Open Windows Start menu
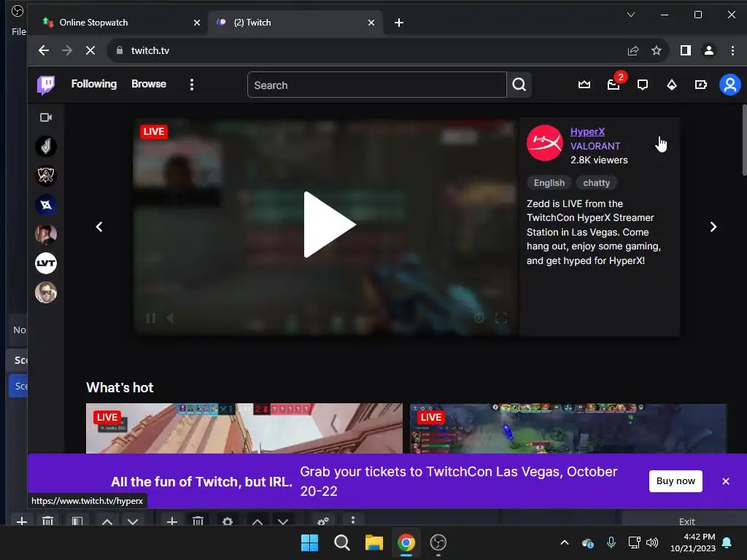The width and height of the screenshot is (747, 560). pyautogui.click(x=309, y=542)
